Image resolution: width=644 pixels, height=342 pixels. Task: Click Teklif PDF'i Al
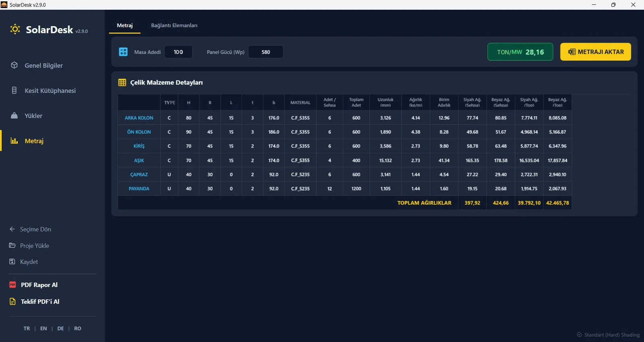click(40, 301)
